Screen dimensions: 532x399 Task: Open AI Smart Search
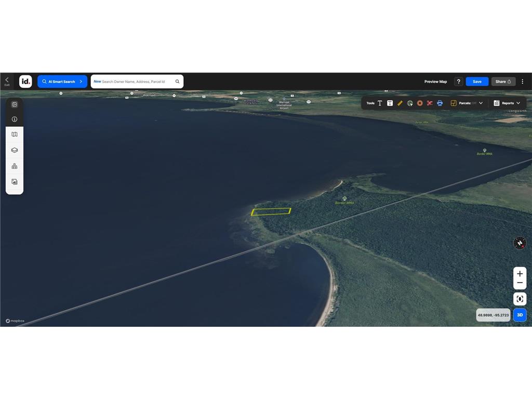[x=62, y=82]
